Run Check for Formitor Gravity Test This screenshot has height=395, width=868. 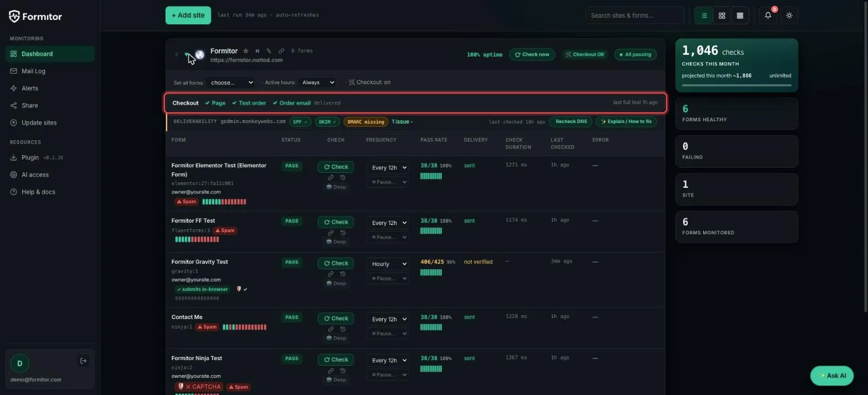(336, 264)
